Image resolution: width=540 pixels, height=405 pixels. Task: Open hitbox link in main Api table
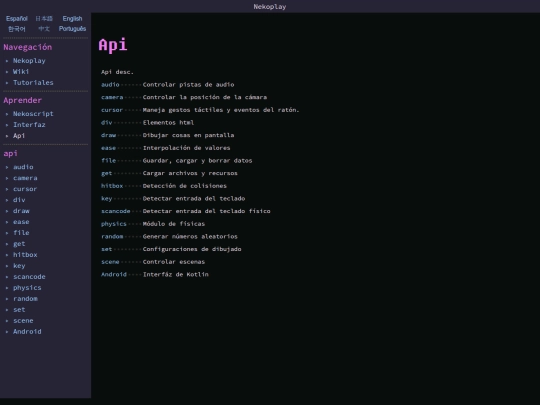[112, 186]
